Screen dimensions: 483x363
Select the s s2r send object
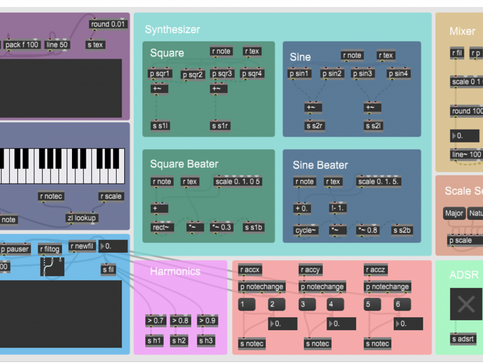tap(315, 126)
